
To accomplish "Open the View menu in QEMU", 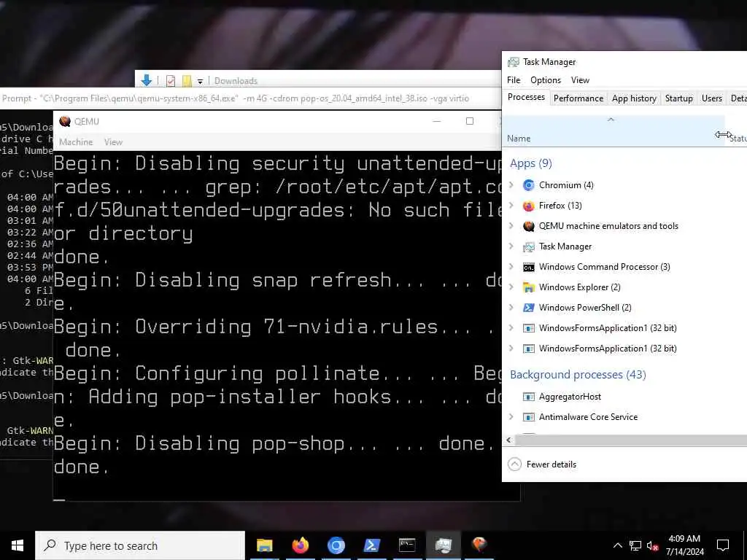I will 113,142.
